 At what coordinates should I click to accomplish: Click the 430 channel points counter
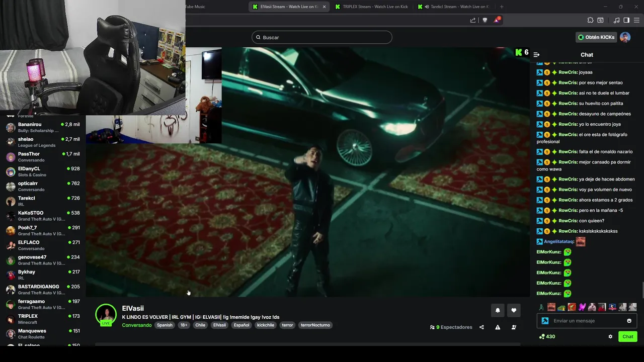click(x=547, y=337)
